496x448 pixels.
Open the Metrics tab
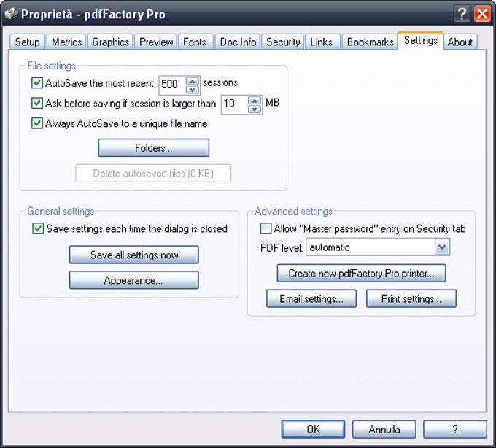66,42
